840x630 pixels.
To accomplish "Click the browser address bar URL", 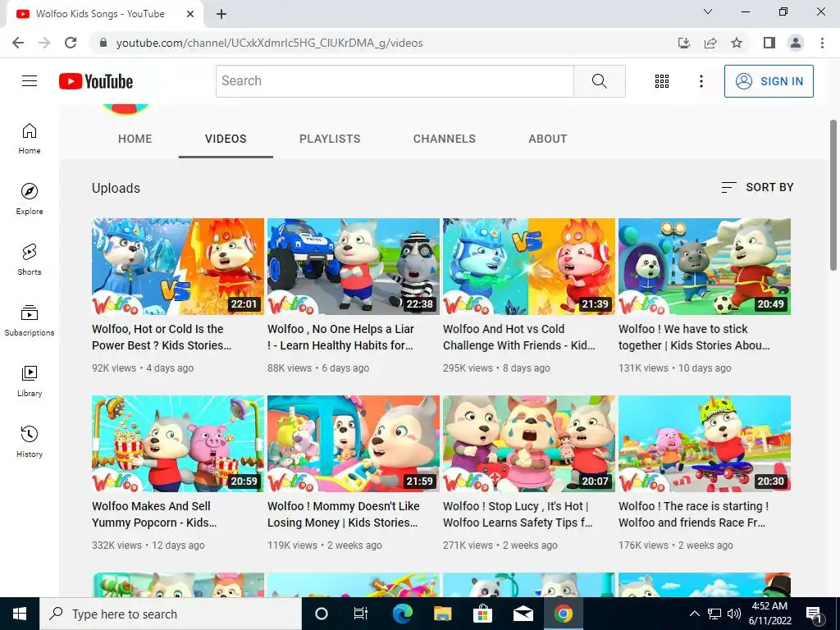I will point(269,43).
